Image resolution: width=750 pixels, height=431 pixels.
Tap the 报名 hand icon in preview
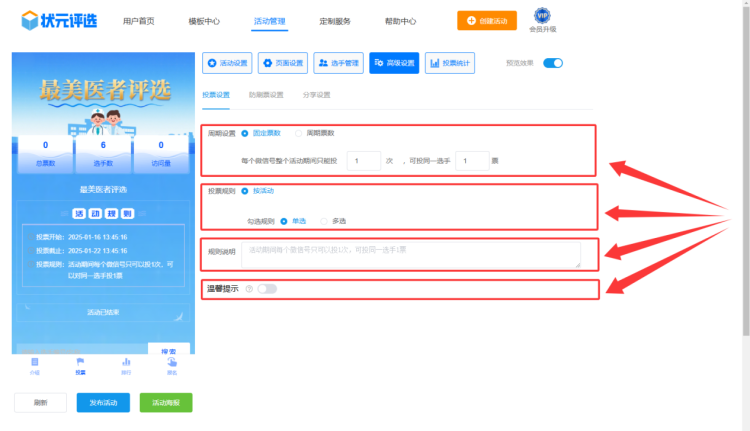pos(172,363)
